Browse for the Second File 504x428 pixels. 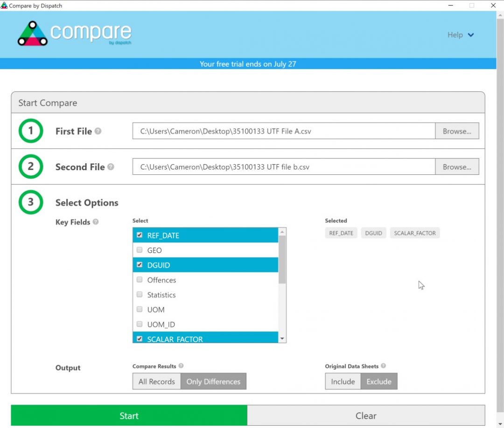(x=457, y=166)
